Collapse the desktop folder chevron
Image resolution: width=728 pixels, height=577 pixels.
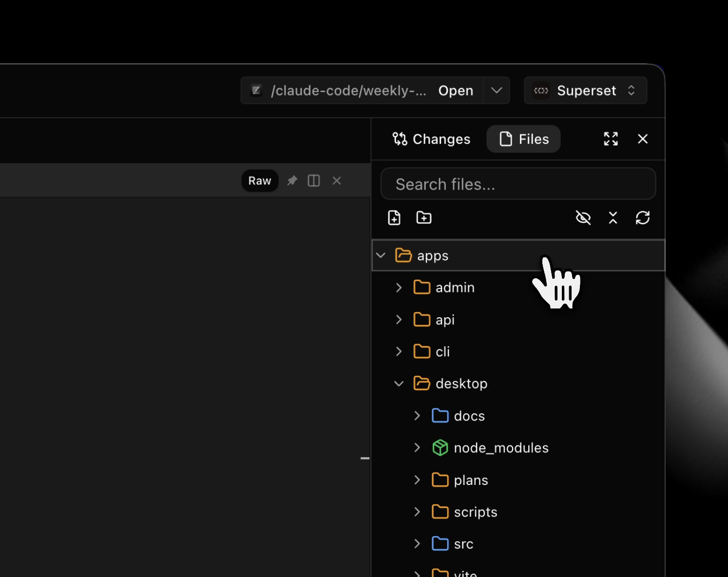(x=399, y=384)
